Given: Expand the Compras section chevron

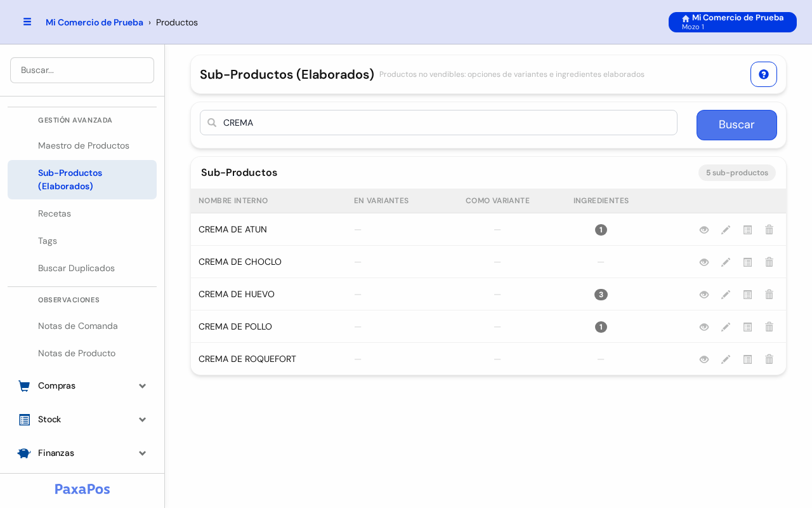Looking at the screenshot, I should pyautogui.click(x=142, y=386).
